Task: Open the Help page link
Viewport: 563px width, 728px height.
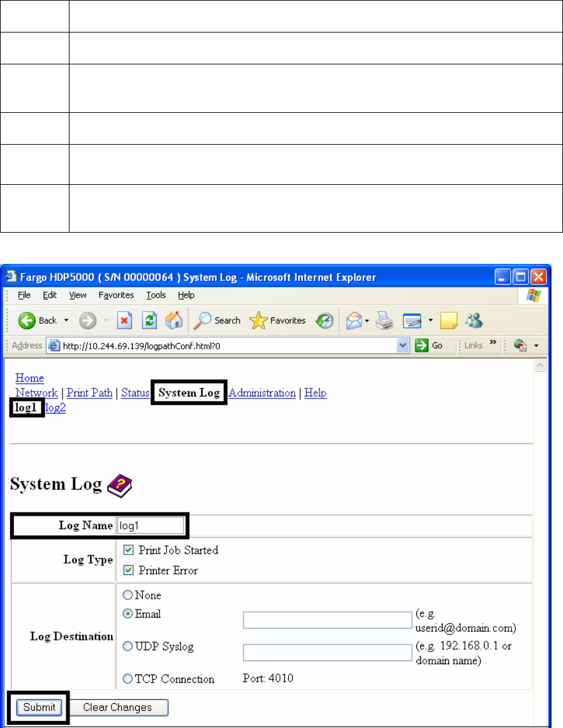Action: click(x=316, y=393)
